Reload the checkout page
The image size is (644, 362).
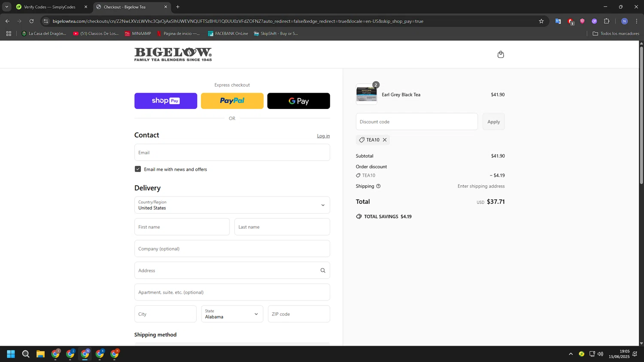pos(31,21)
